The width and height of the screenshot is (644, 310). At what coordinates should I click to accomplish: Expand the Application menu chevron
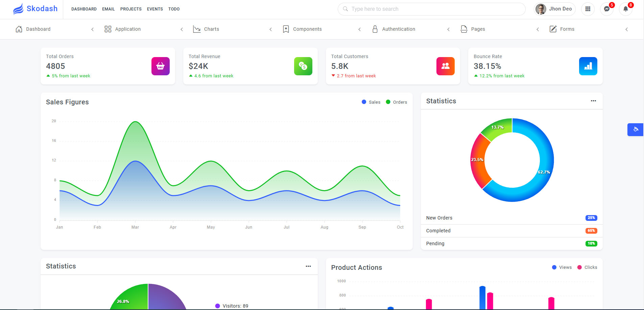pos(182,29)
